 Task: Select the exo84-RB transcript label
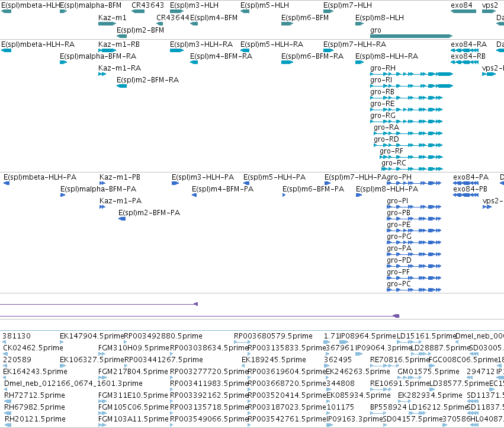click(x=468, y=56)
